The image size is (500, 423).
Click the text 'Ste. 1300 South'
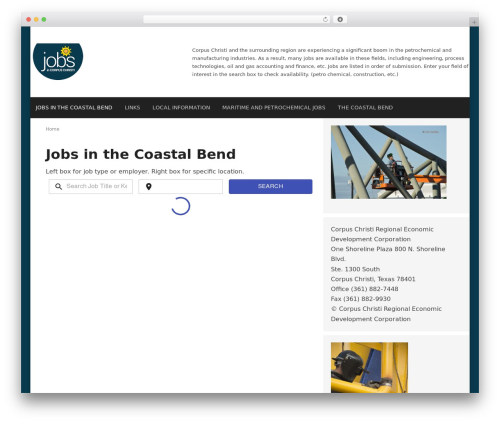click(355, 269)
